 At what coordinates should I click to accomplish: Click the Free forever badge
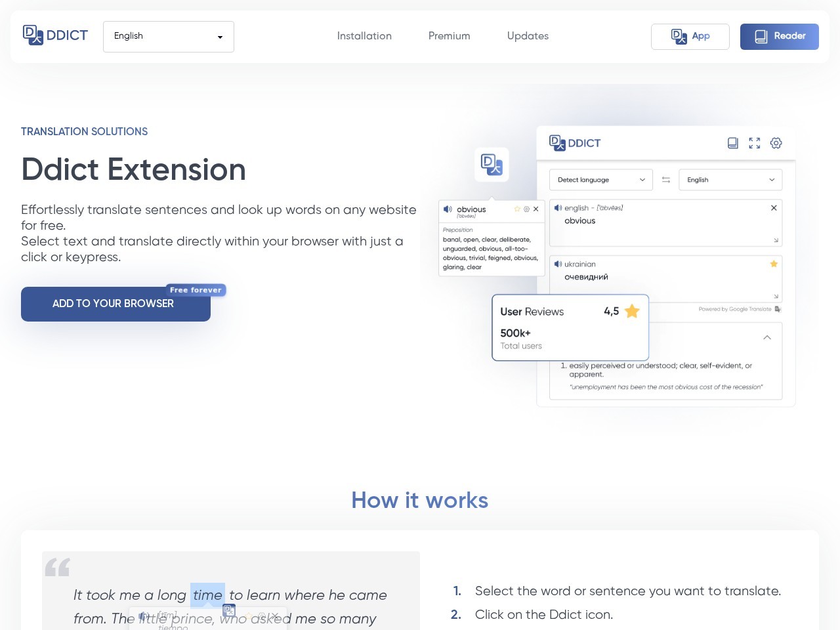[x=196, y=290]
